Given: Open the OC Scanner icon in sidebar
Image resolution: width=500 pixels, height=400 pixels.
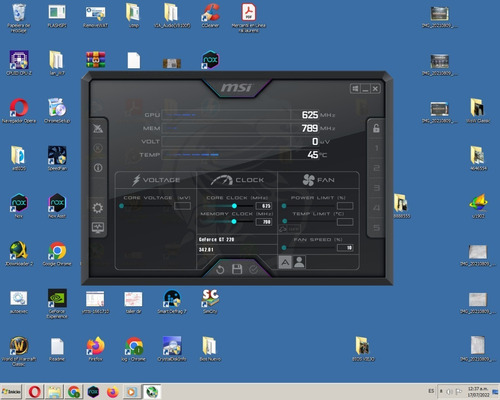Looking at the screenshot, I should tap(98, 128).
